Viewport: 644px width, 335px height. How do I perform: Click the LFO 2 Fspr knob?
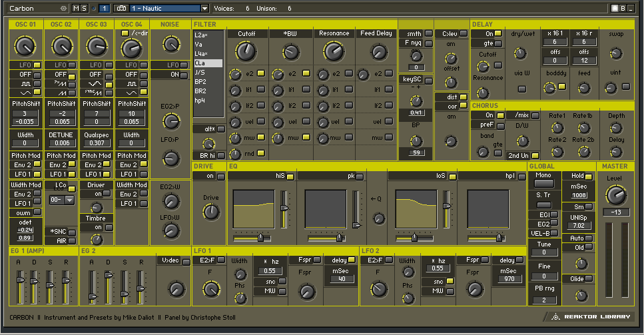point(475,290)
